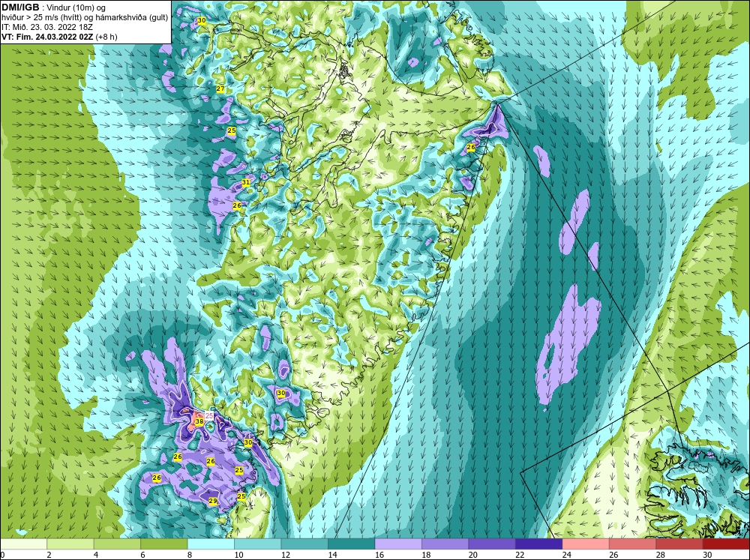Pick the 28–30 m/s red swatch

679,544
